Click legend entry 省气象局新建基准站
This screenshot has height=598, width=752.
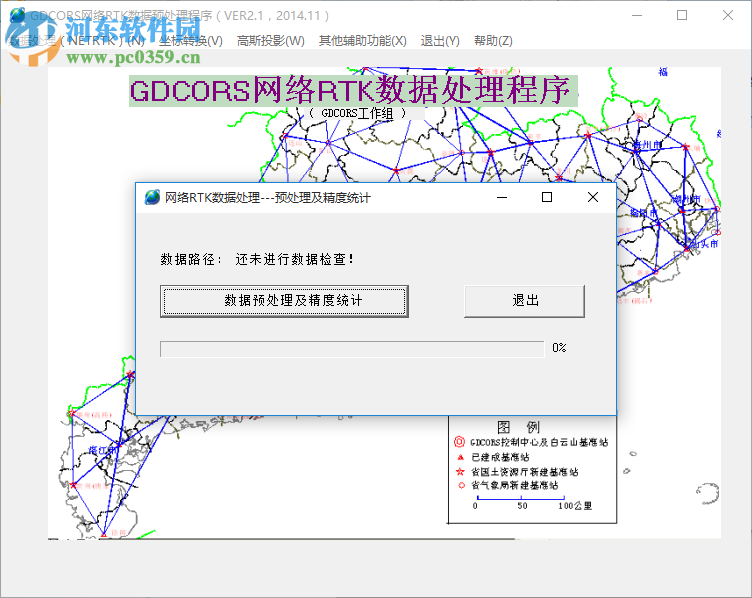pyautogui.click(x=515, y=485)
